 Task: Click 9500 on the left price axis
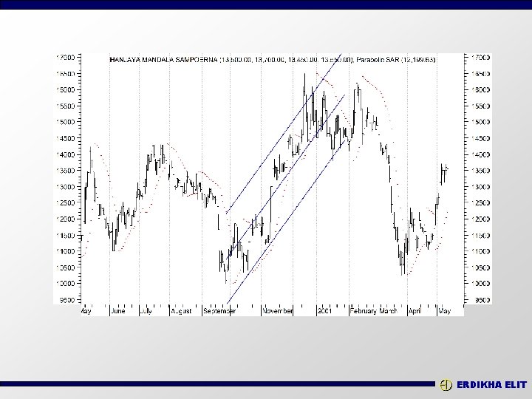[67, 300]
